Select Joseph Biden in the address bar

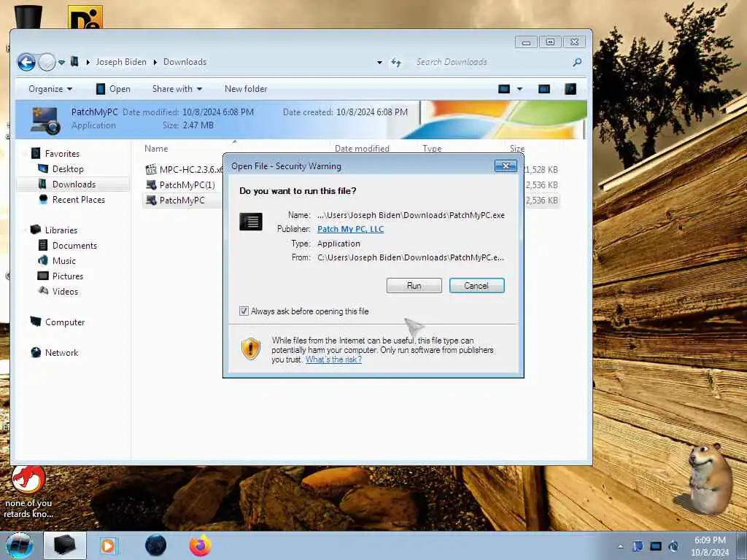[x=121, y=62]
